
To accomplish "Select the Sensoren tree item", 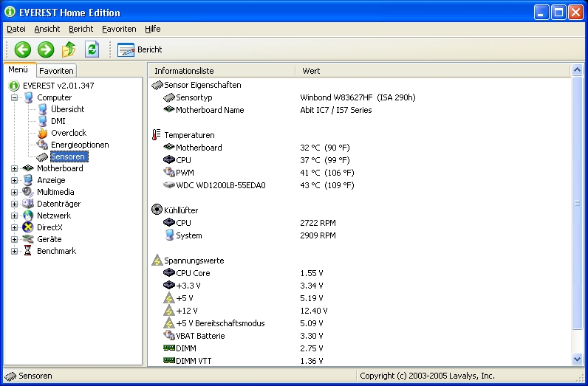I will 69,156.
